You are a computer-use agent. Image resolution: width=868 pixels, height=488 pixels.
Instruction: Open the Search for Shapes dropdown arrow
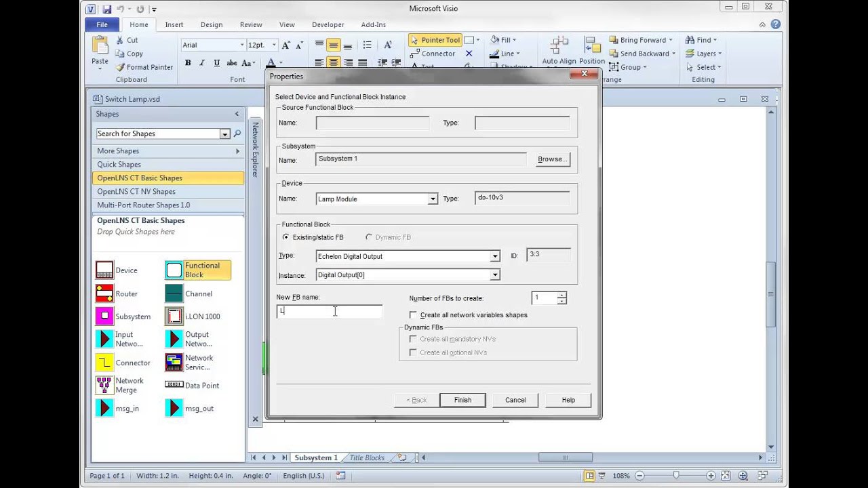(224, 134)
